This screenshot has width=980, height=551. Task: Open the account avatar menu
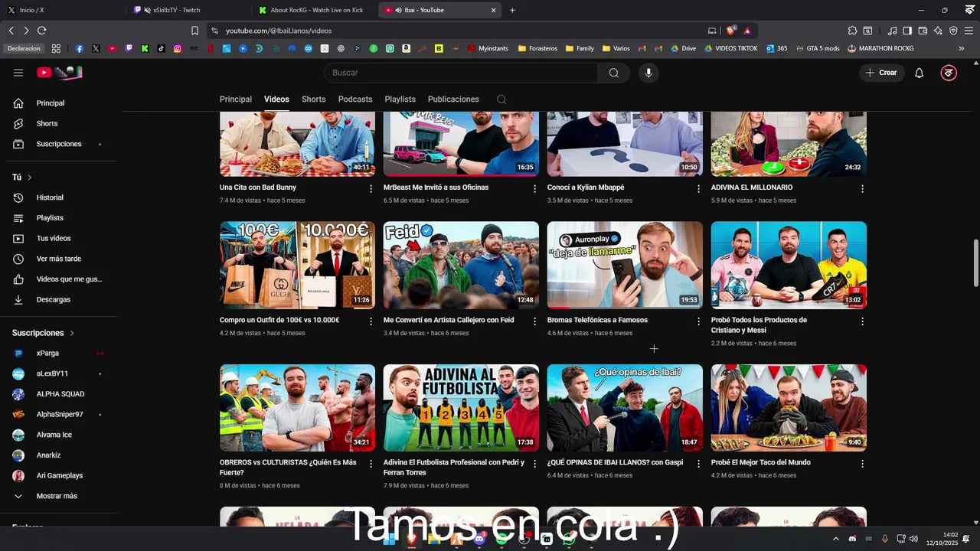[949, 73]
